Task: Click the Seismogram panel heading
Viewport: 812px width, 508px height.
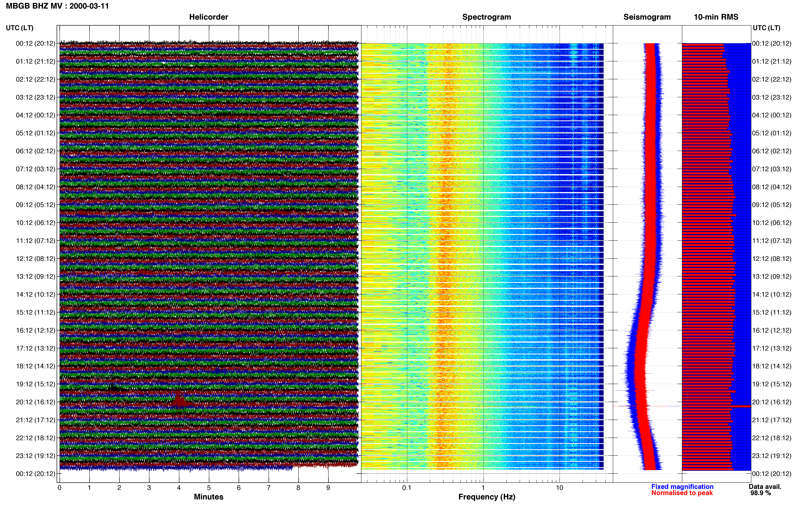Action: tap(647, 17)
